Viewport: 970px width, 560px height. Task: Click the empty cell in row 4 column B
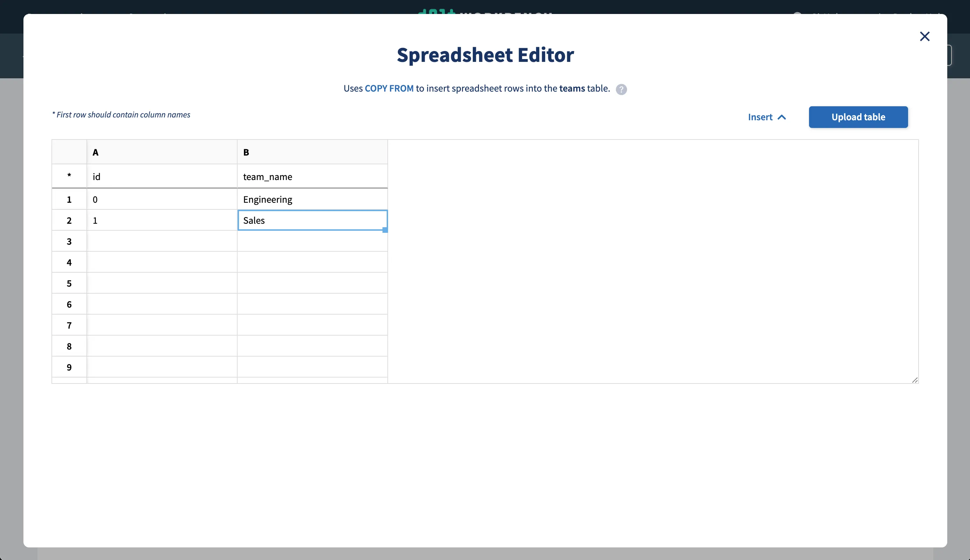[x=312, y=262]
